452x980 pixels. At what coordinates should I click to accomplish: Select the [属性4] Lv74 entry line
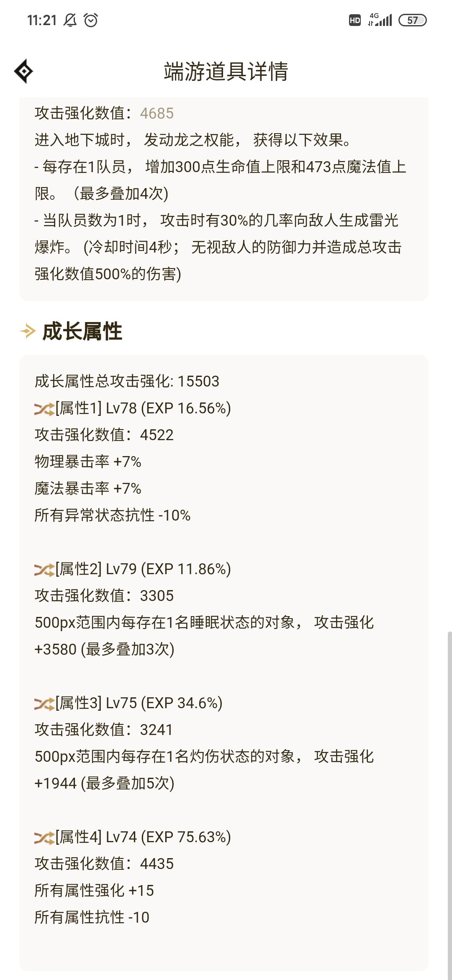pyautogui.click(x=133, y=837)
